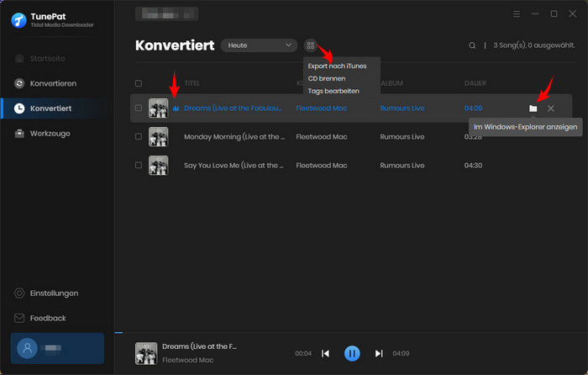Screen dimensions: 588x375
Task: Choose CD brennen from the menu
Action: pyautogui.click(x=327, y=78)
